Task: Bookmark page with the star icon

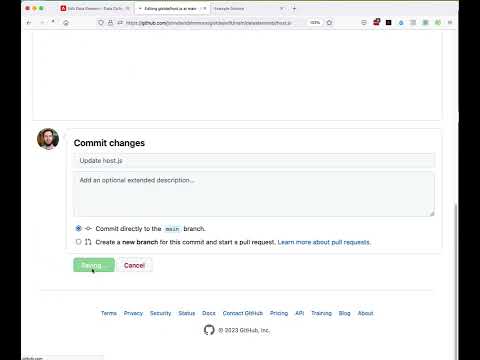Action: (329, 23)
